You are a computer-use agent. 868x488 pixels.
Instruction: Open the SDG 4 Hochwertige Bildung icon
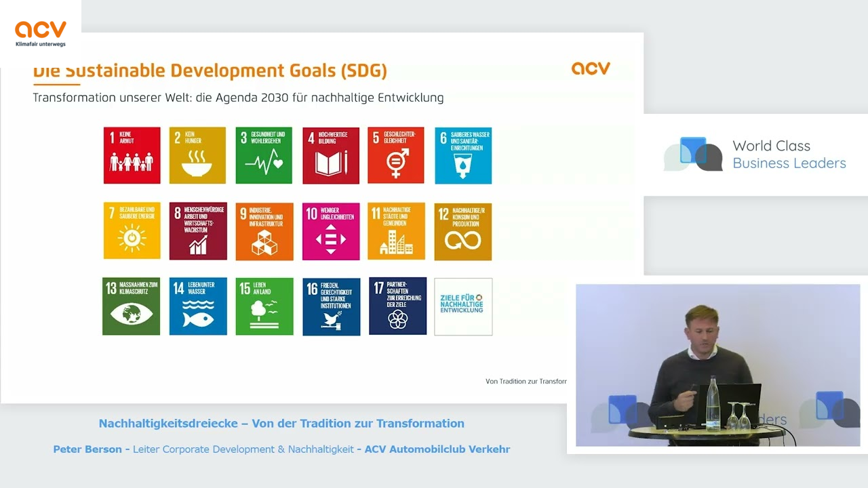point(330,155)
